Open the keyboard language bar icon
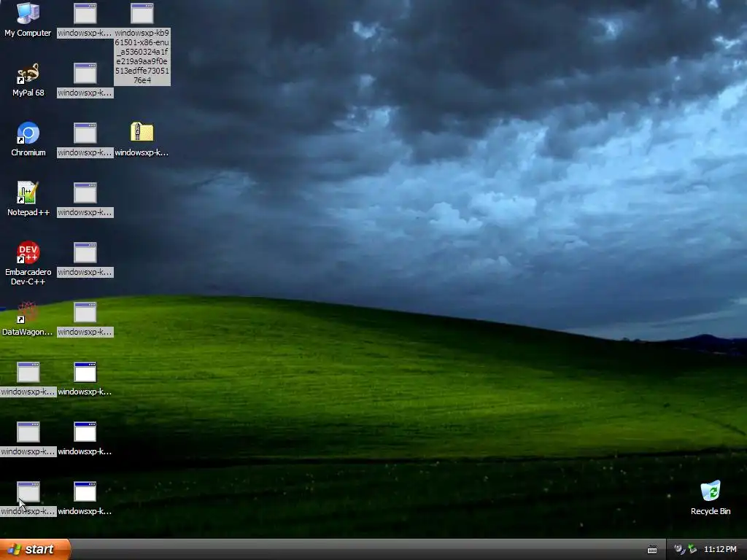The width and height of the screenshot is (747, 560). pos(652,550)
